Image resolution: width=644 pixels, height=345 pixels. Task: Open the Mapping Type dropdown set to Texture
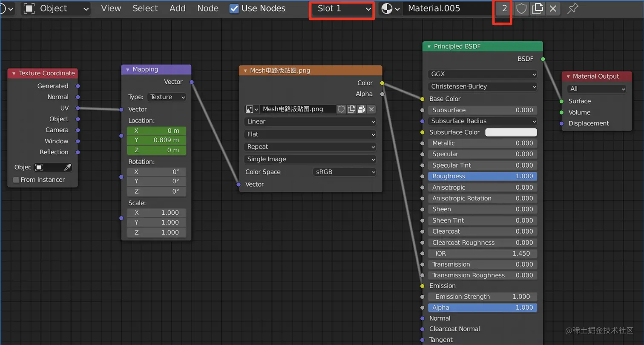[167, 97]
